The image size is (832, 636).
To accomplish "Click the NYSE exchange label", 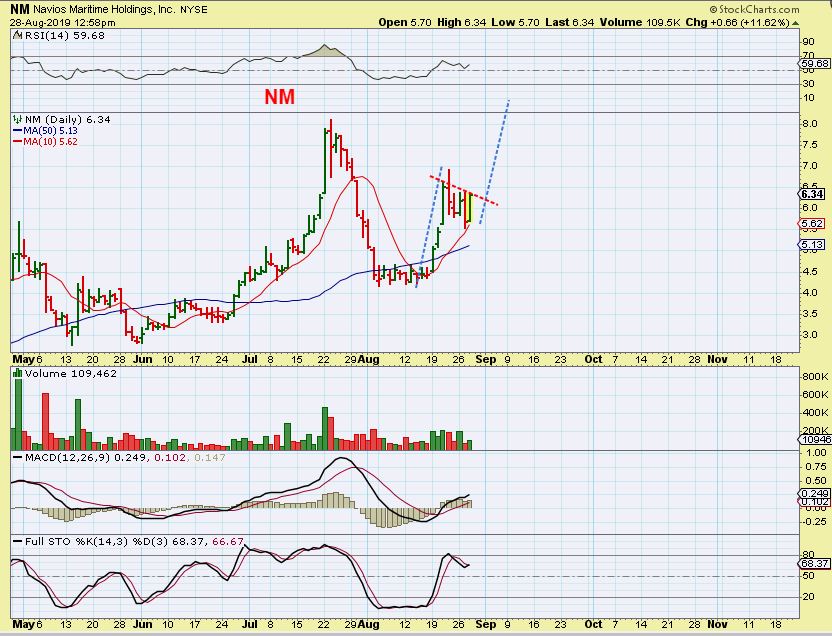I will tap(193, 10).
